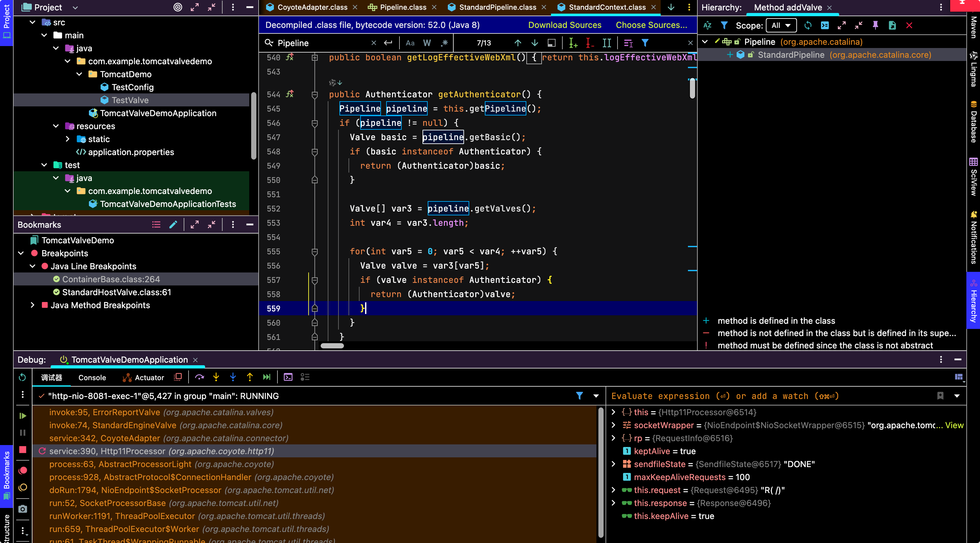This screenshot has width=980, height=543.
Task: Click Run to Cursor icon
Action: coord(267,377)
